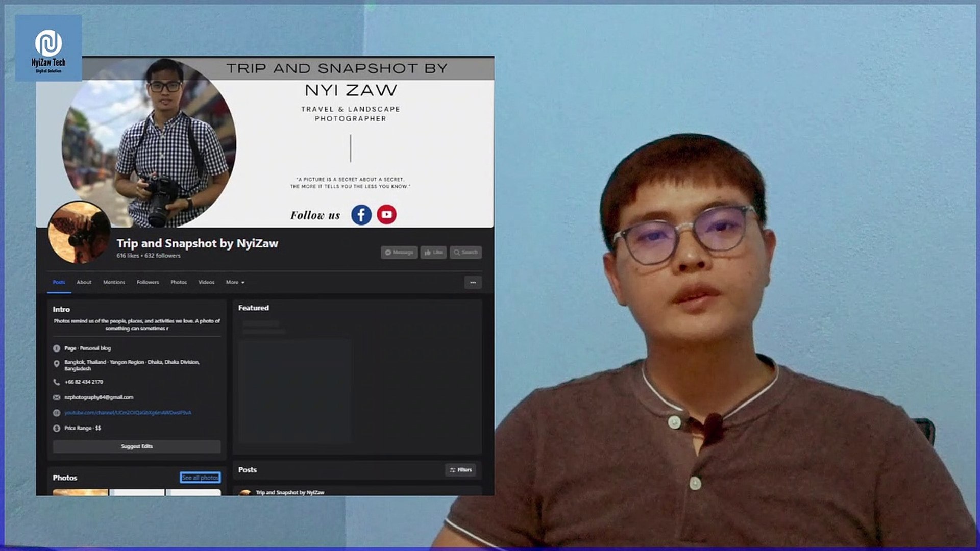
Task: Click the email envelope icon in Intro
Action: pyautogui.click(x=57, y=397)
